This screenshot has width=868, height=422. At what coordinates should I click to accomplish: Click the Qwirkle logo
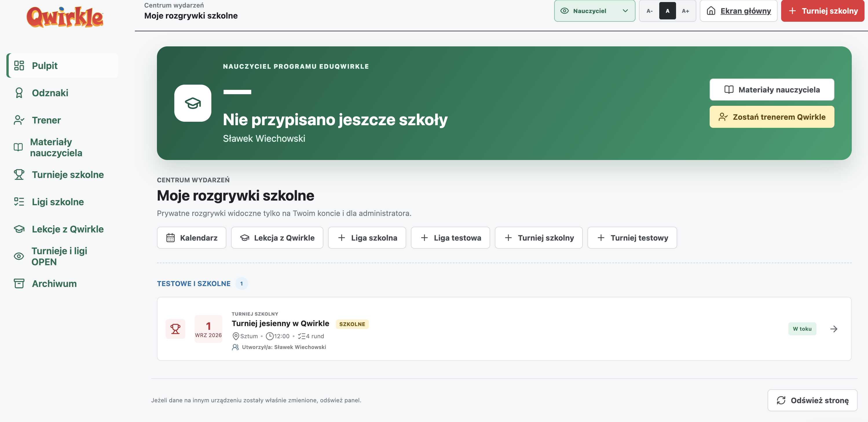65,17
